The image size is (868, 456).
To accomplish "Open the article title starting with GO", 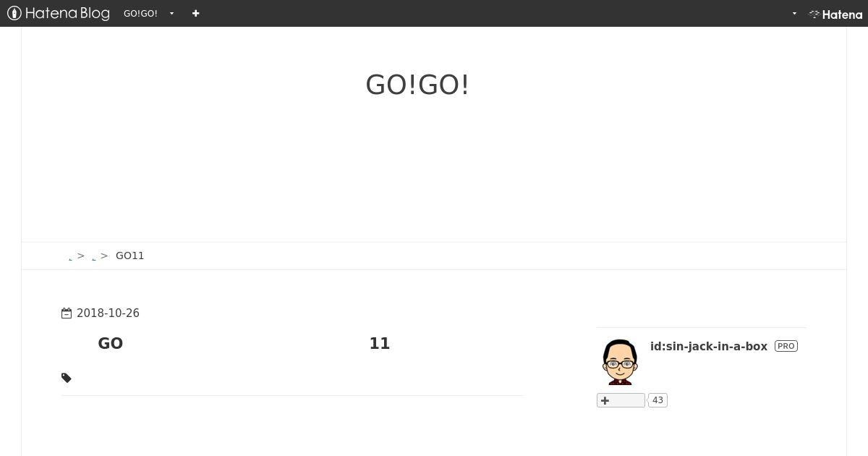I will [x=244, y=343].
